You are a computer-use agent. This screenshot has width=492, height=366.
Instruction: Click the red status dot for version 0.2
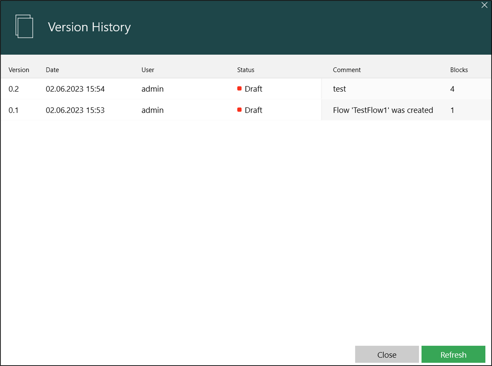click(239, 88)
